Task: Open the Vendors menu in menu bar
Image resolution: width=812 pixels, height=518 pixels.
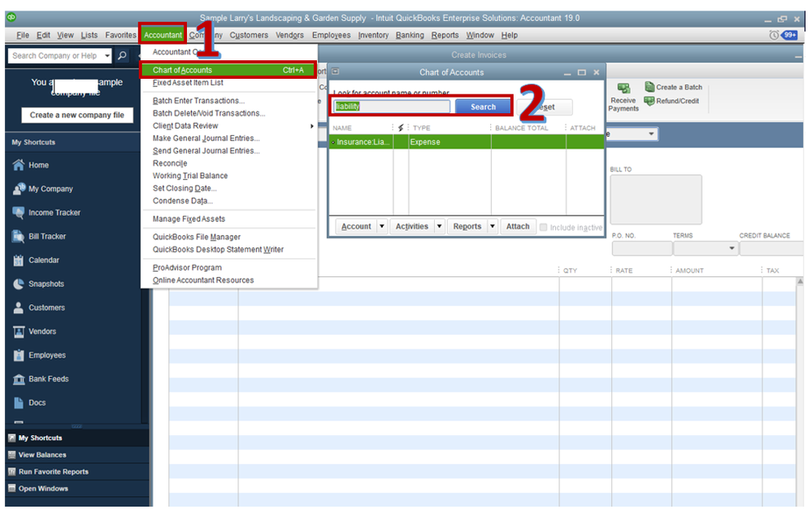Action: [x=289, y=35]
